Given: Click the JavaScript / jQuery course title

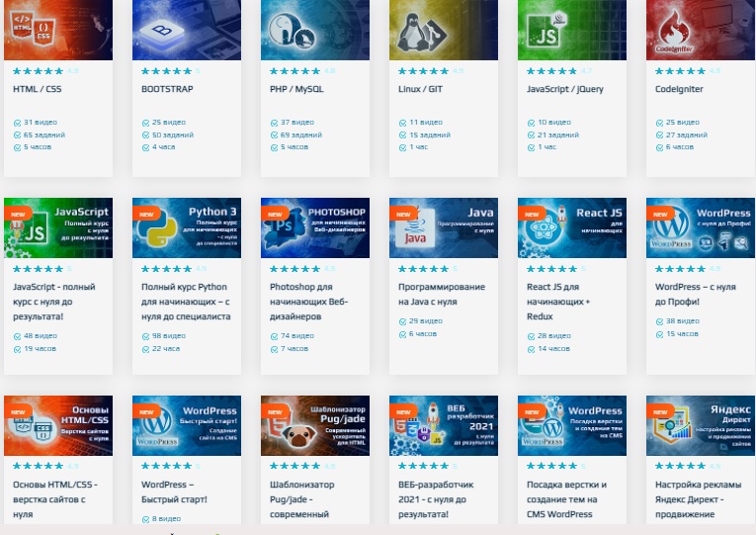Looking at the screenshot, I should [x=565, y=89].
